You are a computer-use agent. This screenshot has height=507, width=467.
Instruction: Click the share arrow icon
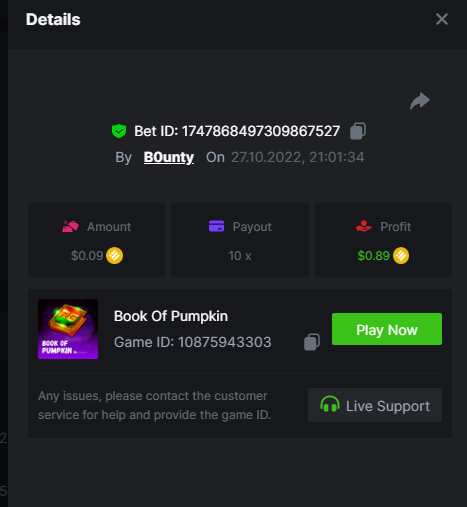click(420, 101)
